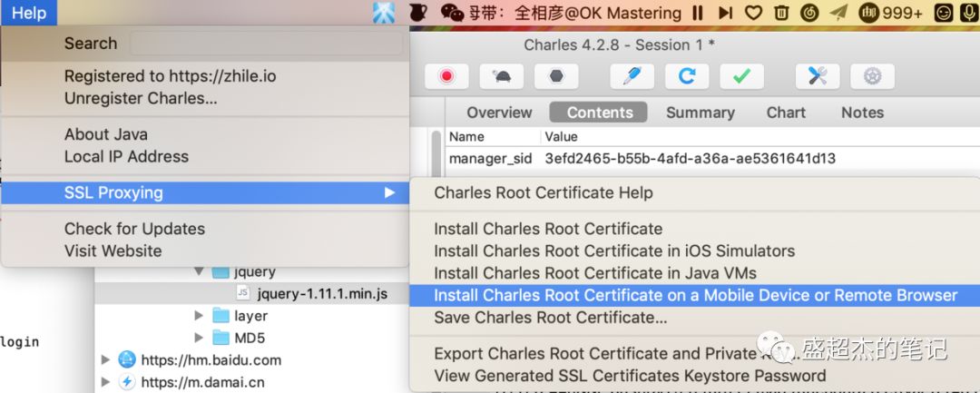Switch to the Contents tab
The height and width of the screenshot is (393, 980).
point(600,113)
